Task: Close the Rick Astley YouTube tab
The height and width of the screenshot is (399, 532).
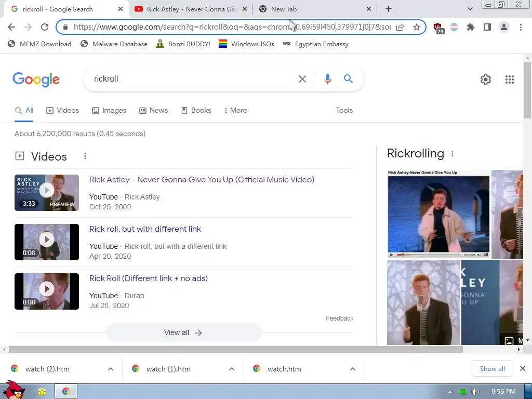Action: 245,9
